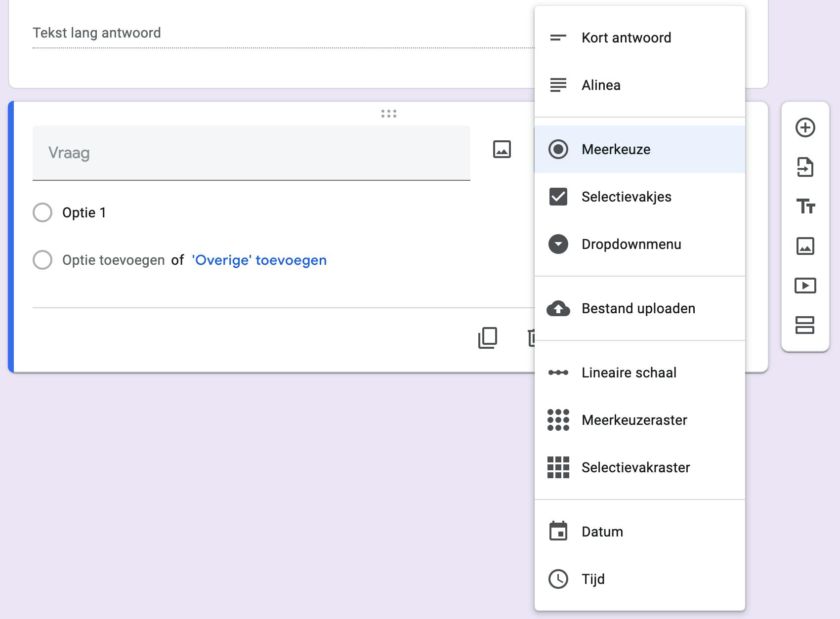840x619 pixels.
Task: Click the Optie toevoegen radio circle
Action: (42, 260)
